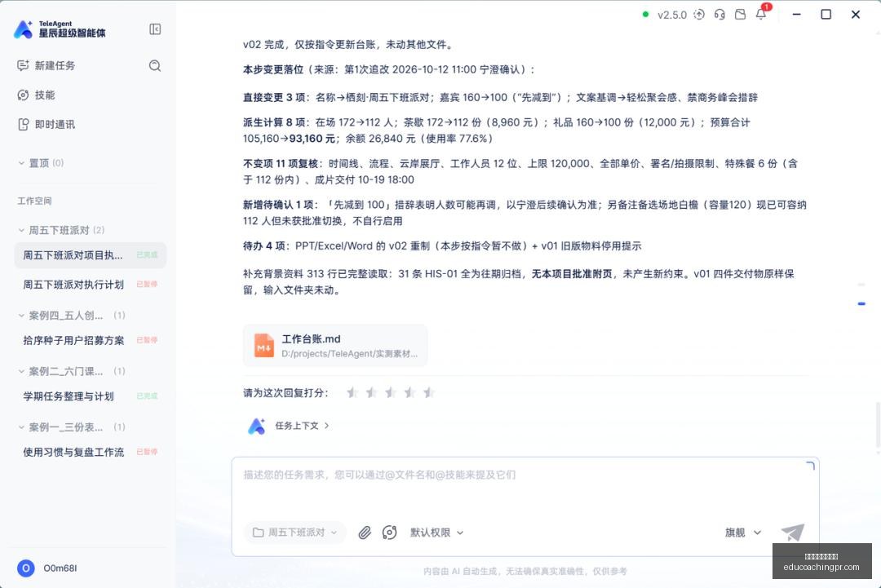Send message with paper plane icon

click(x=792, y=533)
